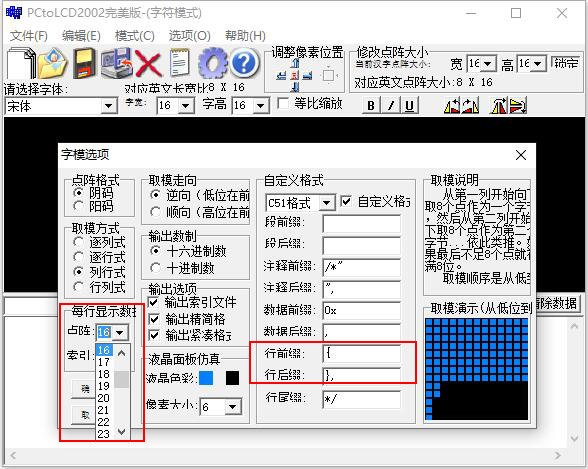588x469 pixels.
Task: Click the dotted square icon beside pixel arrows
Action: (329, 75)
